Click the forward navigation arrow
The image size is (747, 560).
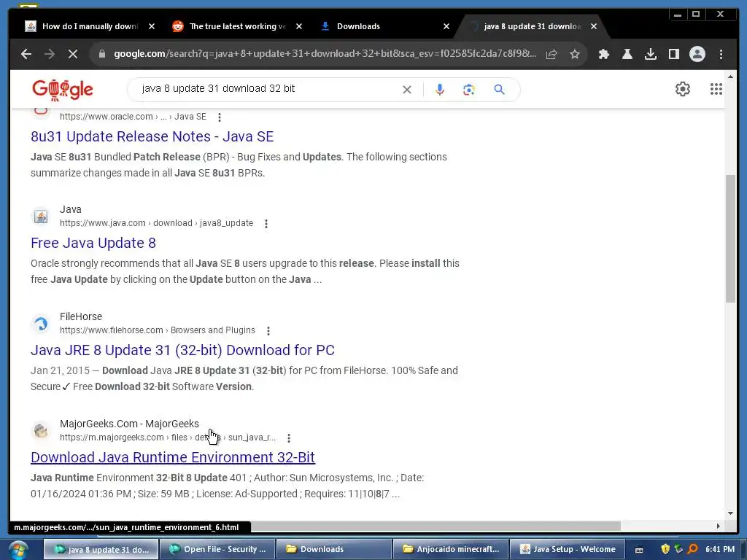tap(50, 54)
